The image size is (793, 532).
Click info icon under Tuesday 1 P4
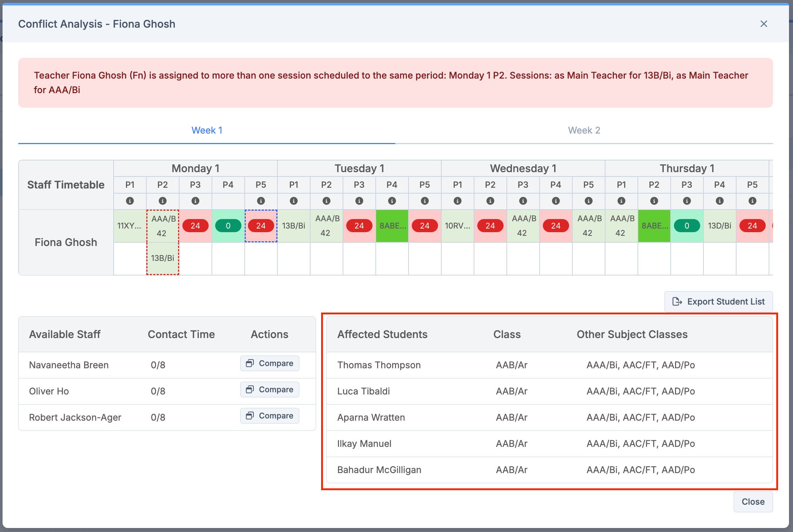click(x=392, y=201)
